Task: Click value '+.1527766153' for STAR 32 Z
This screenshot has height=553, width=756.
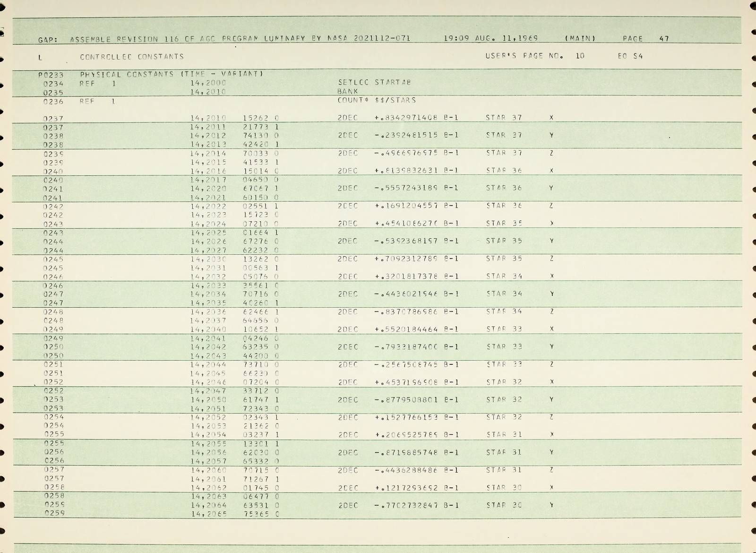Action: pyautogui.click(x=406, y=417)
